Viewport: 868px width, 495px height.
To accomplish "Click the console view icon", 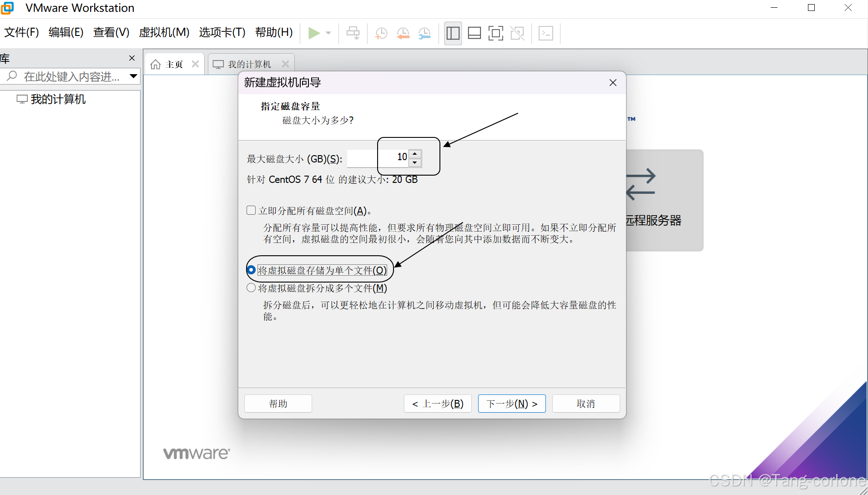I will [x=546, y=33].
